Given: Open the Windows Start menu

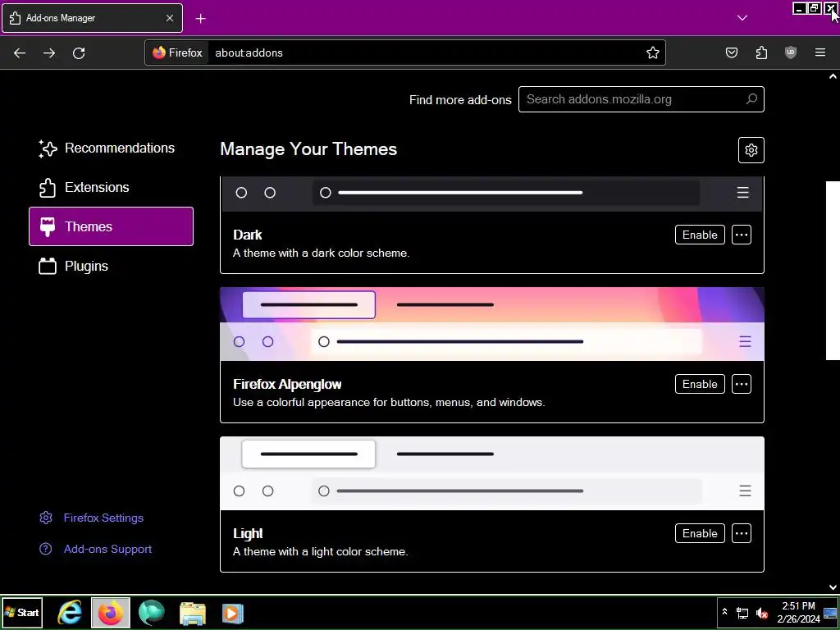Looking at the screenshot, I should tap(22, 612).
